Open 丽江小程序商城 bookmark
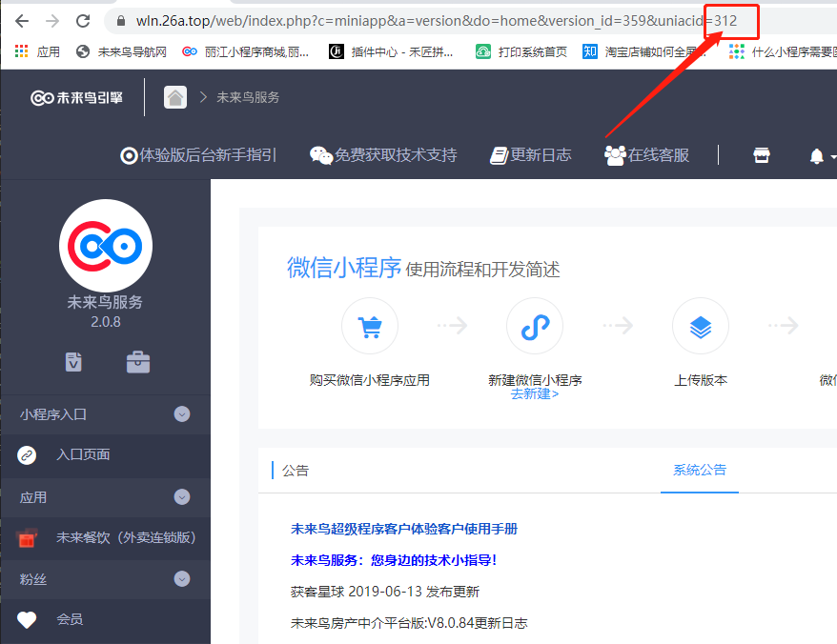This screenshot has width=837, height=644. pyautogui.click(x=246, y=51)
